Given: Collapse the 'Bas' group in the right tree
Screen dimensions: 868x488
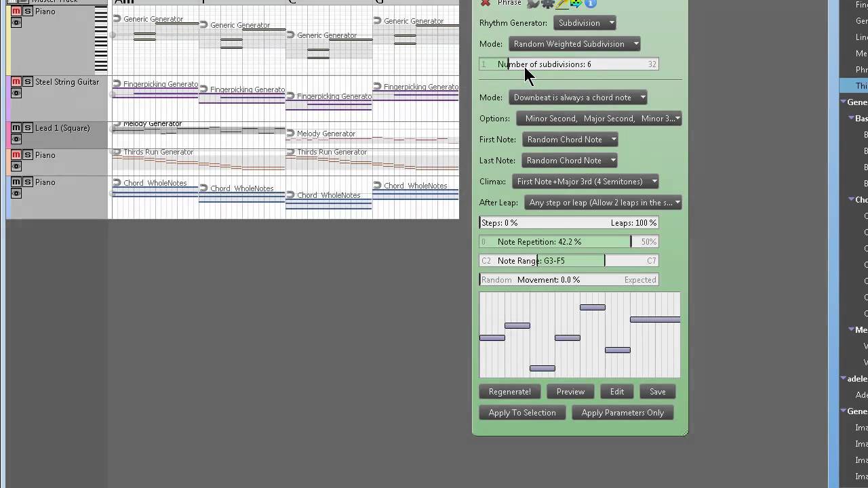Looking at the screenshot, I should click(x=851, y=119).
